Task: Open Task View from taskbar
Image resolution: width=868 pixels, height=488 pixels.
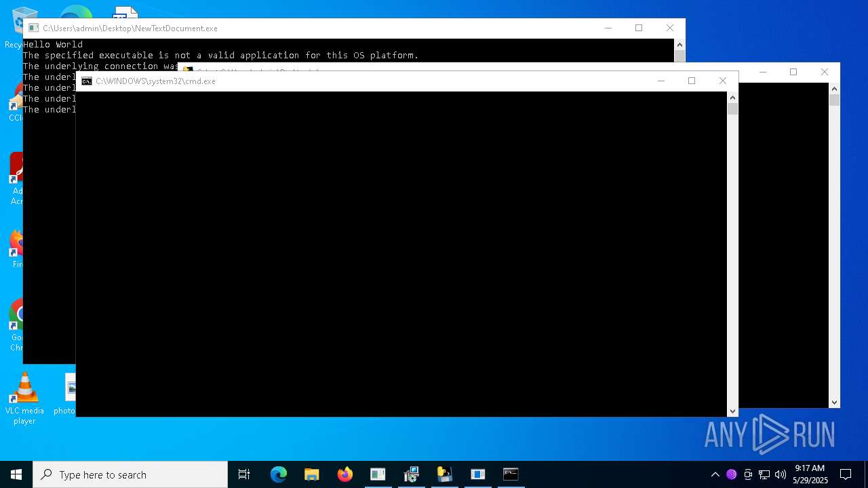Action: point(244,474)
